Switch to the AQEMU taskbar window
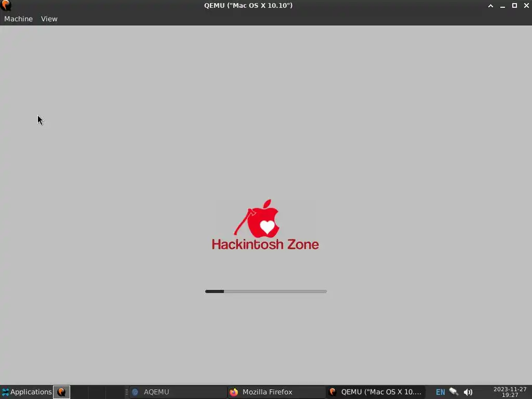 [x=178, y=392]
